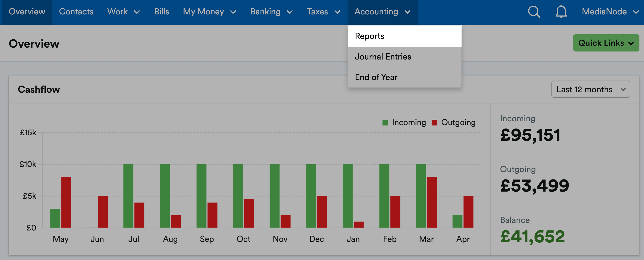Change the Last 12 months period selector
This screenshot has width=644, height=260.
click(x=590, y=89)
